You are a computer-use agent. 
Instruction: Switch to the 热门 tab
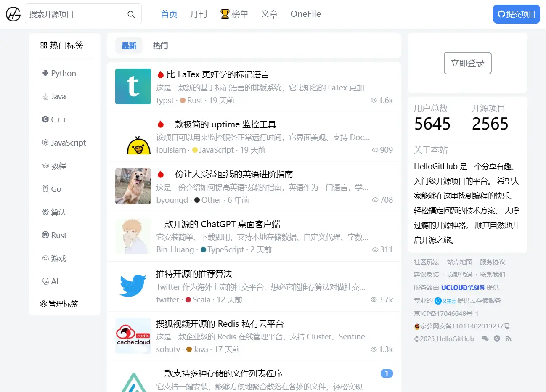coord(160,46)
